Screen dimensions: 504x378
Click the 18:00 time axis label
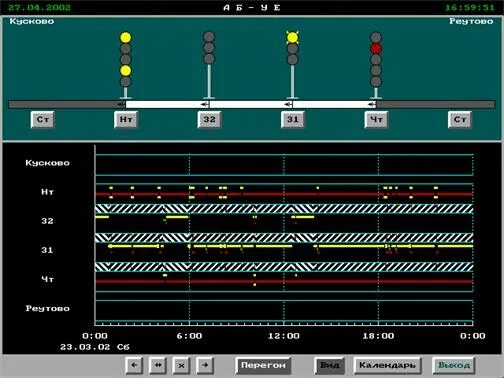point(378,336)
